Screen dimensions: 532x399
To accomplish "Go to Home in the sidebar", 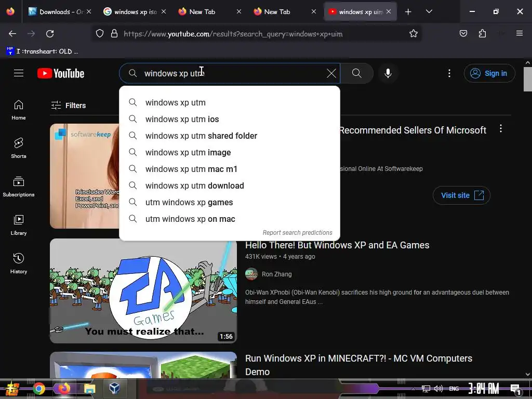I will pyautogui.click(x=19, y=110).
